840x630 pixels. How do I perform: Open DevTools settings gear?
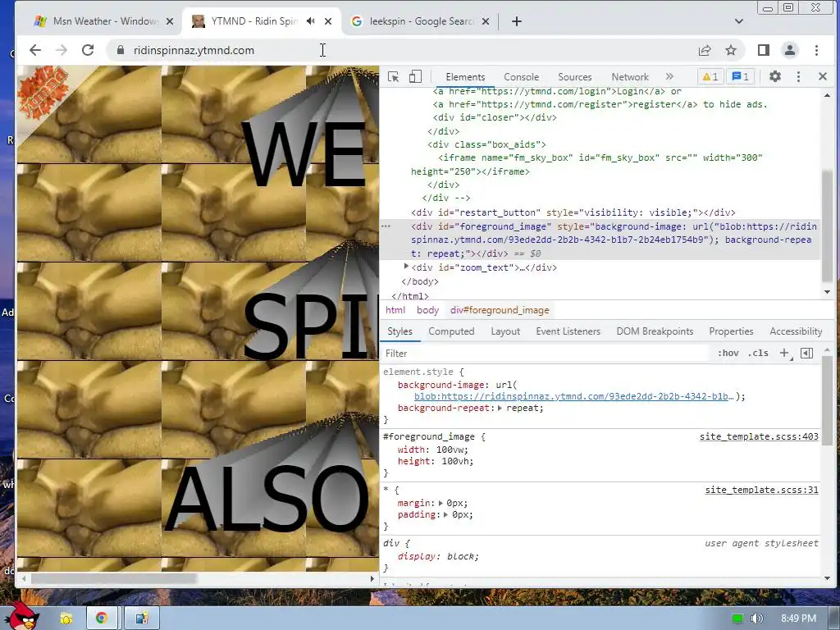pos(774,76)
